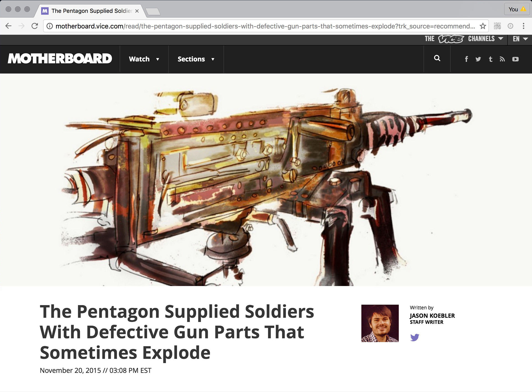Open the Tumblr icon in the header

click(491, 59)
